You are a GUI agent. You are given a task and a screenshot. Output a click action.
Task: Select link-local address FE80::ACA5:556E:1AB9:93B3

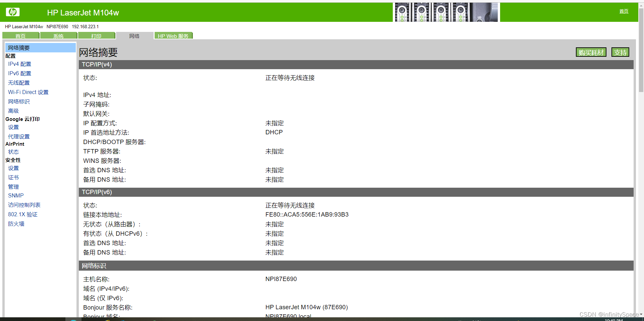pos(307,215)
